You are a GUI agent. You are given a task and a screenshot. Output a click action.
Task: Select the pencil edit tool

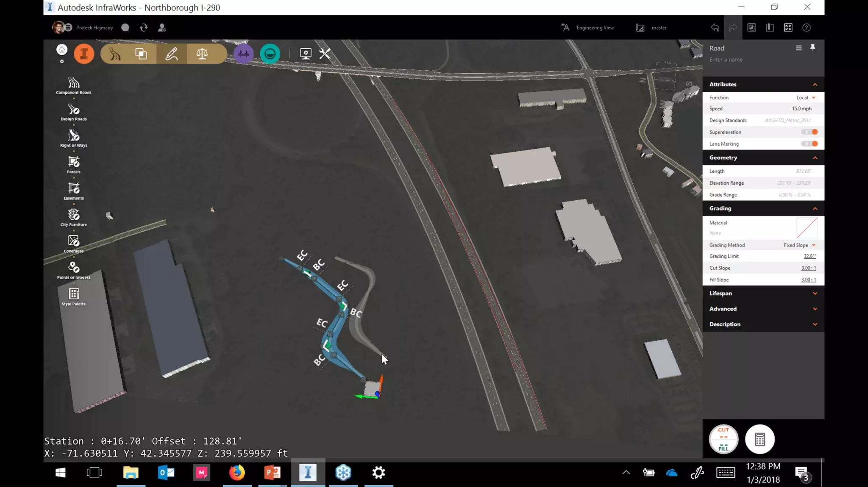click(x=171, y=54)
